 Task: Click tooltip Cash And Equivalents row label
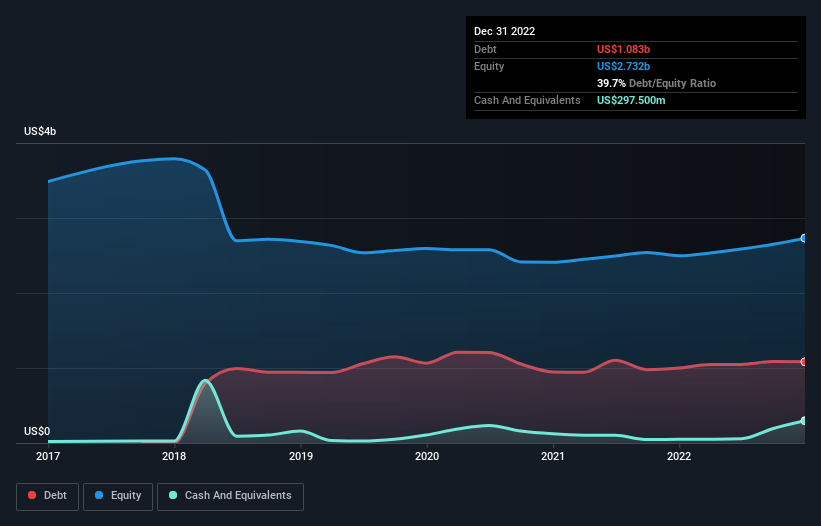(527, 100)
